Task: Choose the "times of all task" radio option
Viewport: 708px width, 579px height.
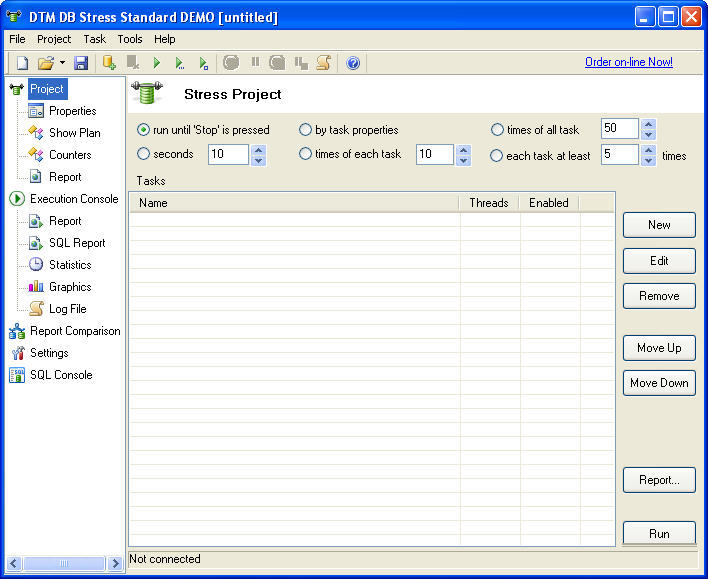Action: (x=497, y=130)
